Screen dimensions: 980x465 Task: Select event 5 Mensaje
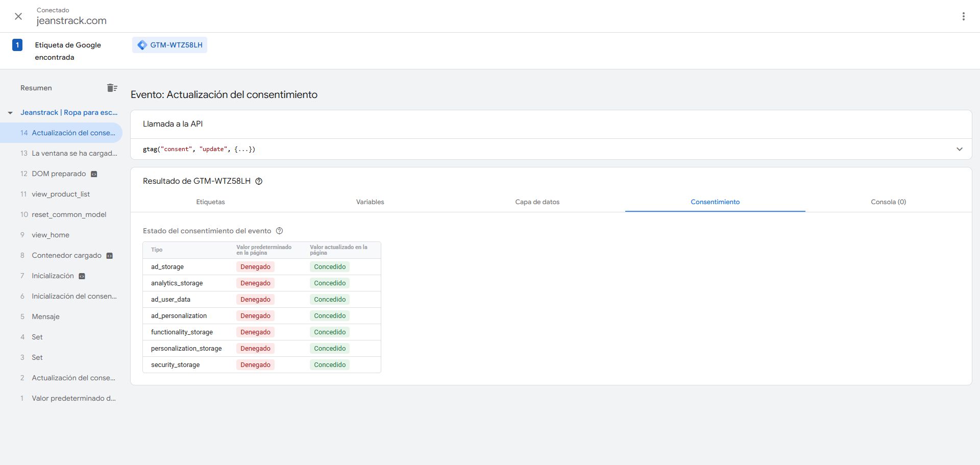click(x=61, y=316)
